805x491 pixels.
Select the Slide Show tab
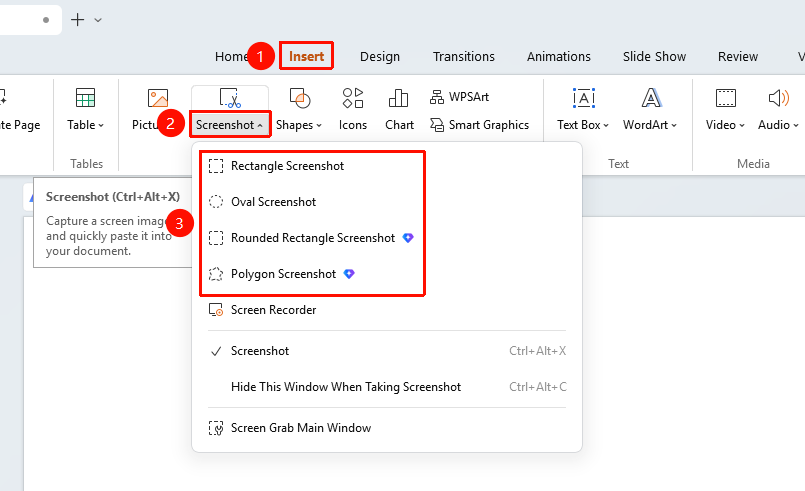point(654,56)
